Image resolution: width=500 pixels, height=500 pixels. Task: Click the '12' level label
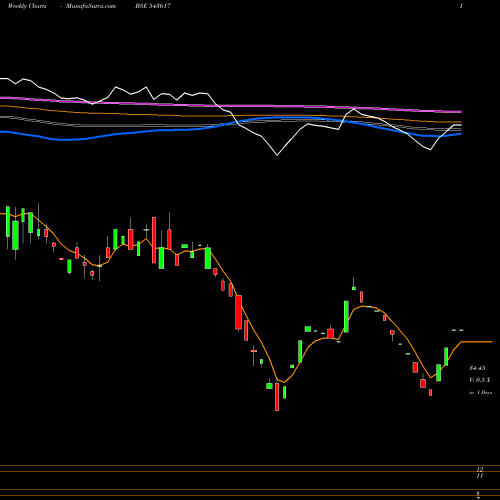[480, 469]
